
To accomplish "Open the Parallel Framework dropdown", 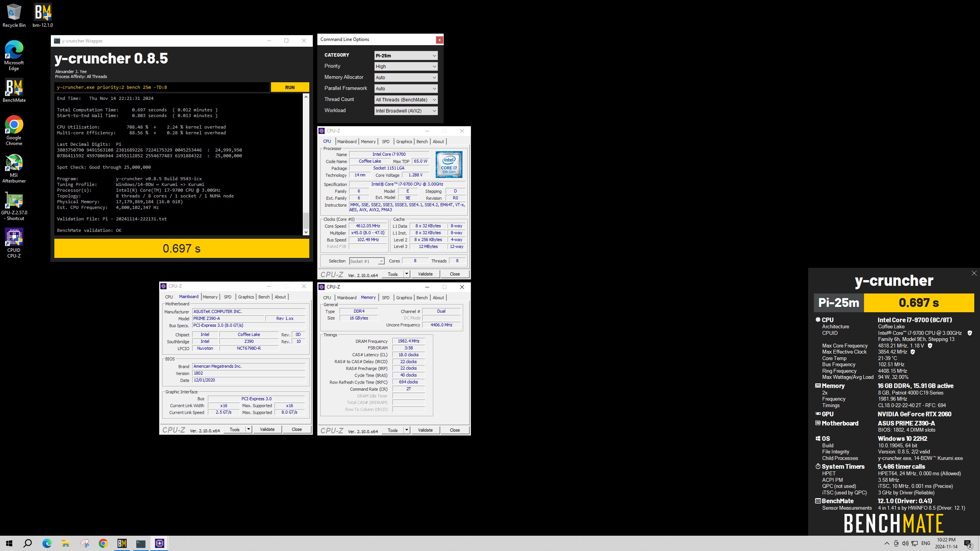I will pyautogui.click(x=406, y=89).
